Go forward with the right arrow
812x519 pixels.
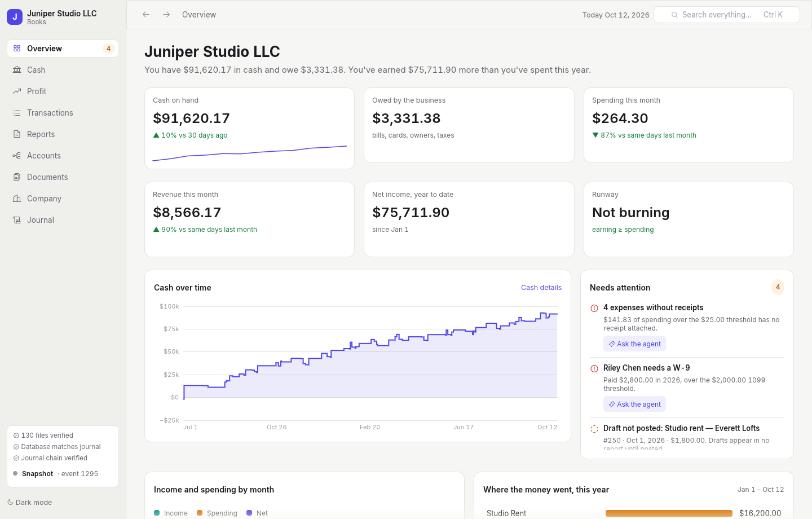click(166, 15)
